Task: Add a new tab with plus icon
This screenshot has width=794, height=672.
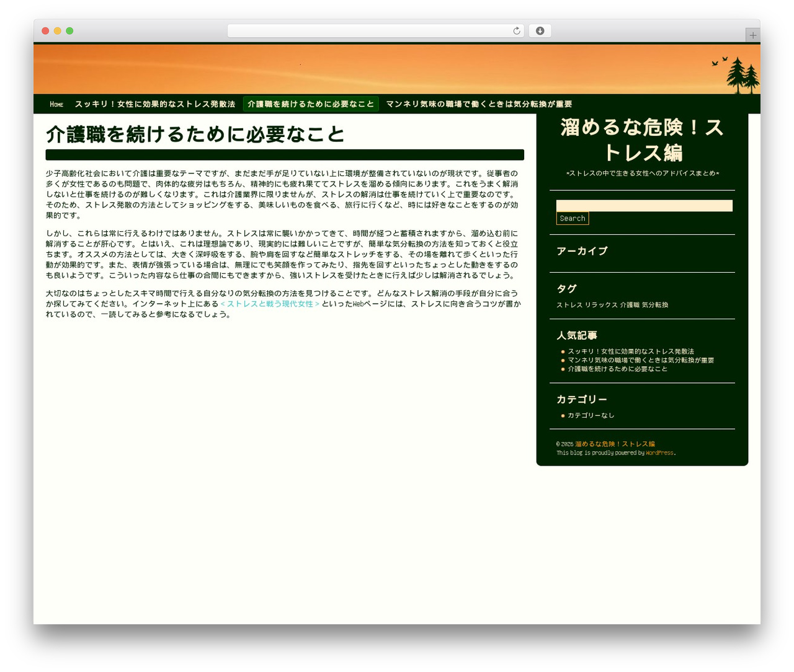Action: pyautogui.click(x=752, y=35)
